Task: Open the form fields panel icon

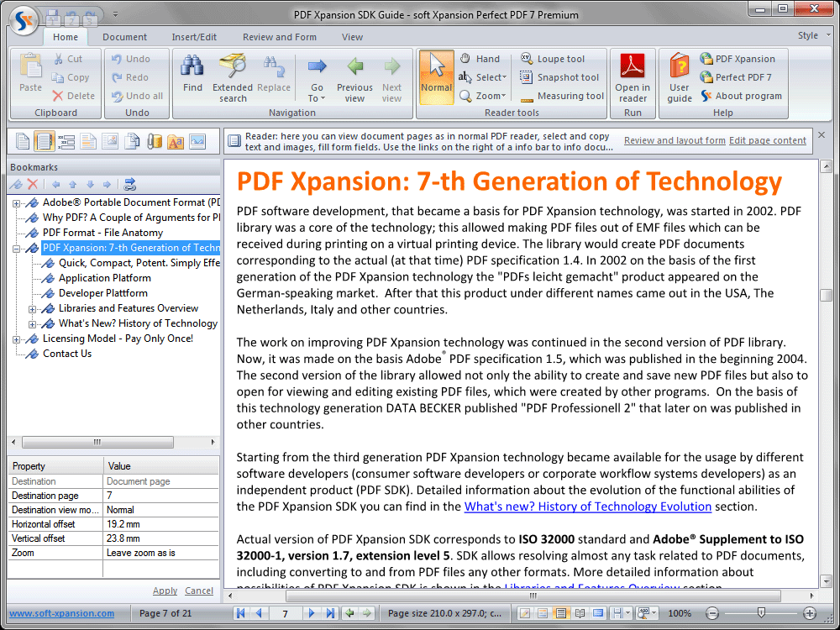Action: (66, 141)
